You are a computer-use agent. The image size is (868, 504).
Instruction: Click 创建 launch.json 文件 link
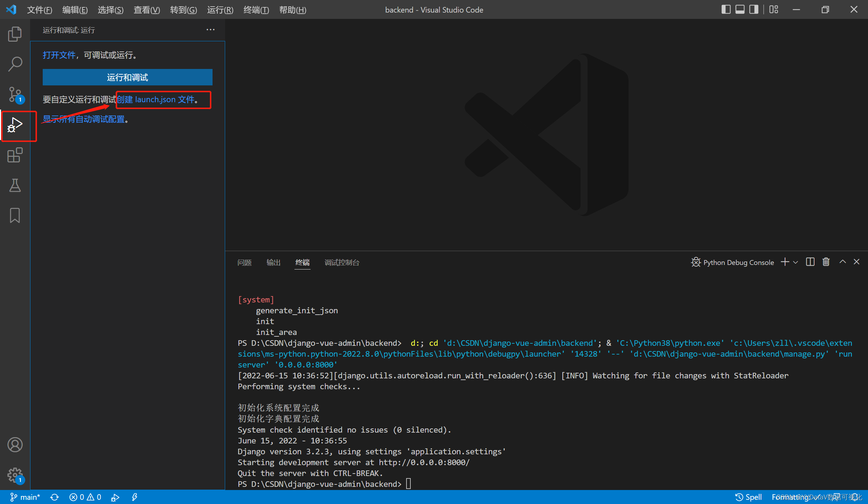[x=155, y=99]
